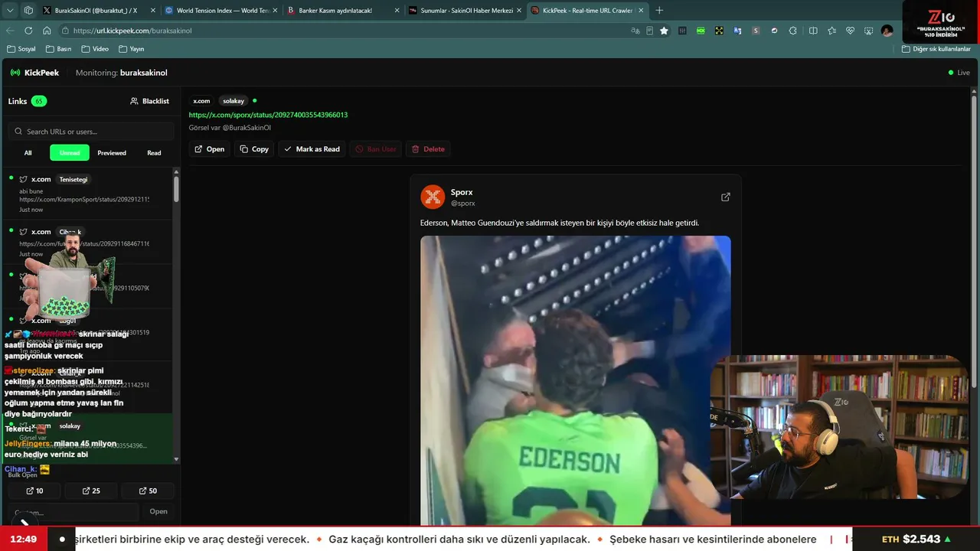
Task: Click the equalizer sliders extension icon
Action: (682, 31)
